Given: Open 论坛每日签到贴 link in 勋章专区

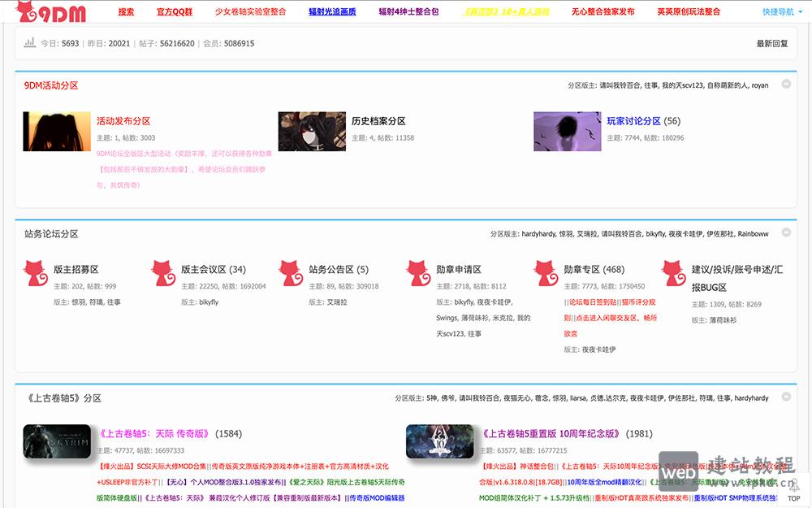Looking at the screenshot, I should coord(591,302).
